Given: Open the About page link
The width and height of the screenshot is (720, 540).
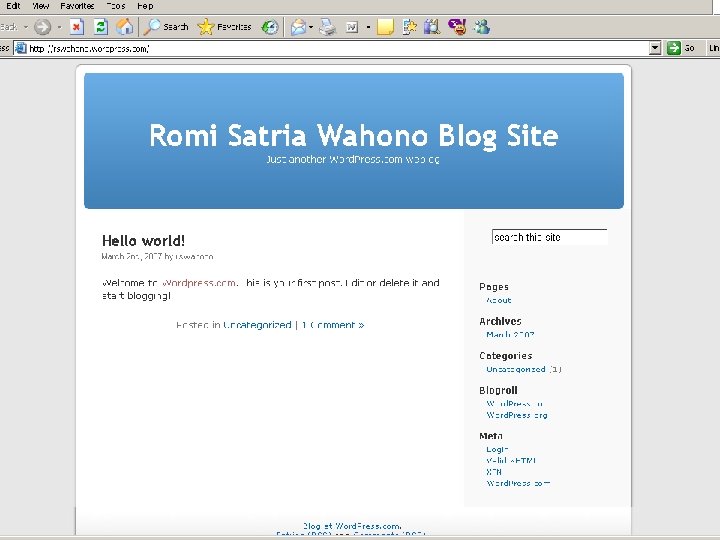Looking at the screenshot, I should click(499, 300).
